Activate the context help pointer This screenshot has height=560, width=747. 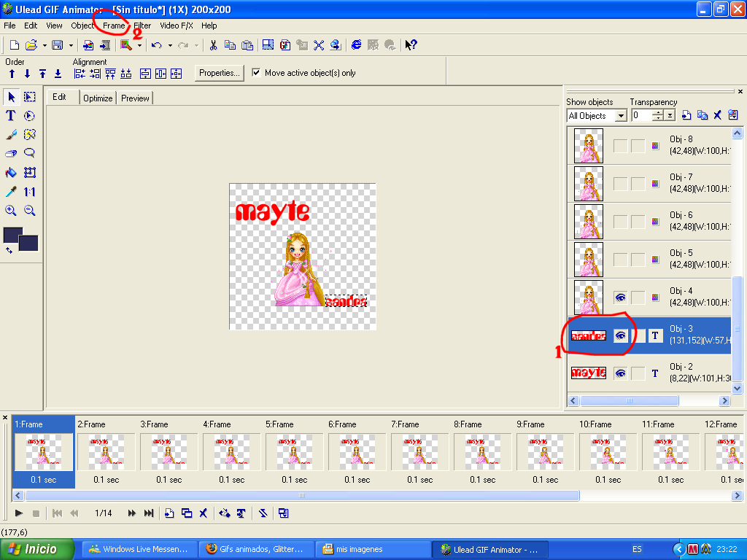411,45
